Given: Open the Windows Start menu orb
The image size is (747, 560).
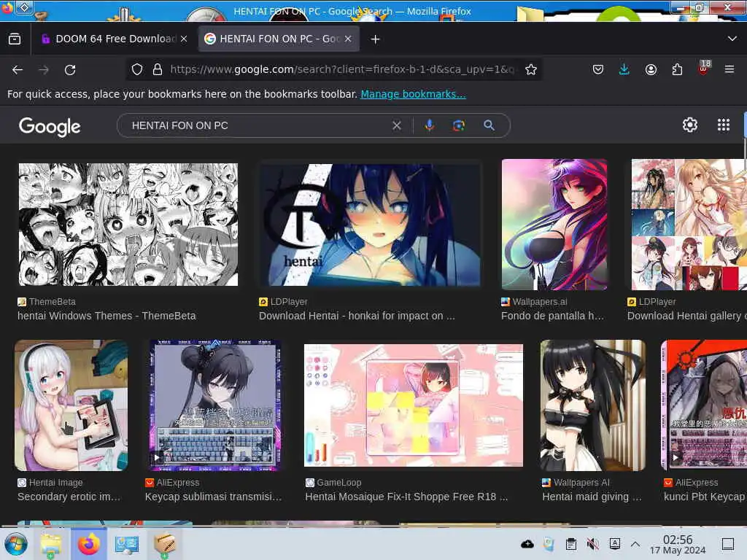Looking at the screenshot, I should pos(16,544).
